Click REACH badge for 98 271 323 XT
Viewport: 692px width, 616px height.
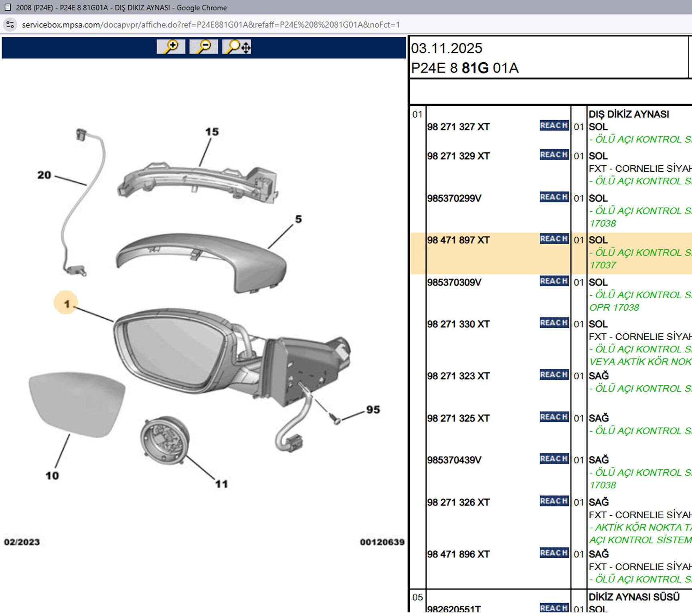pyautogui.click(x=554, y=375)
